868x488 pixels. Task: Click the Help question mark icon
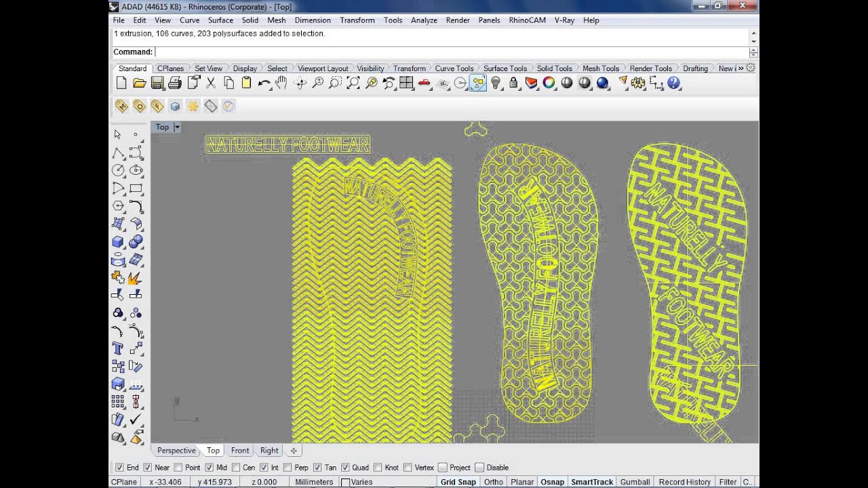pos(673,83)
